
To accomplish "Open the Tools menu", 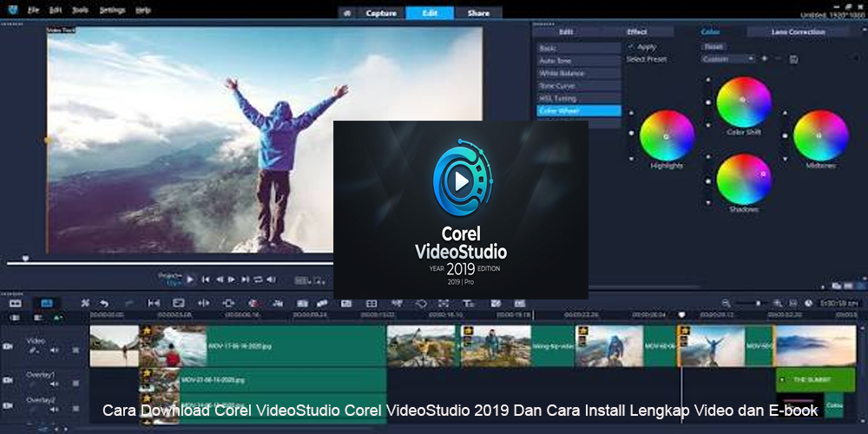I will (80, 10).
